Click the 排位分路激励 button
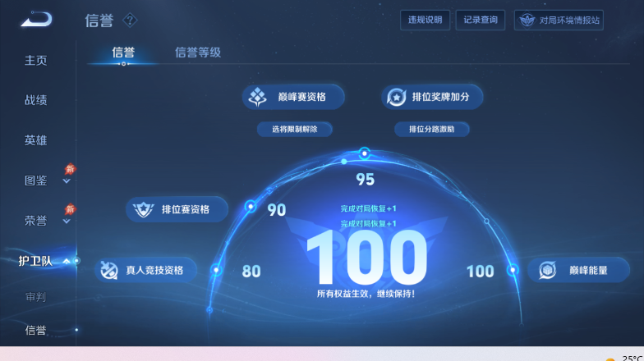This screenshot has width=644, height=361. (x=432, y=130)
